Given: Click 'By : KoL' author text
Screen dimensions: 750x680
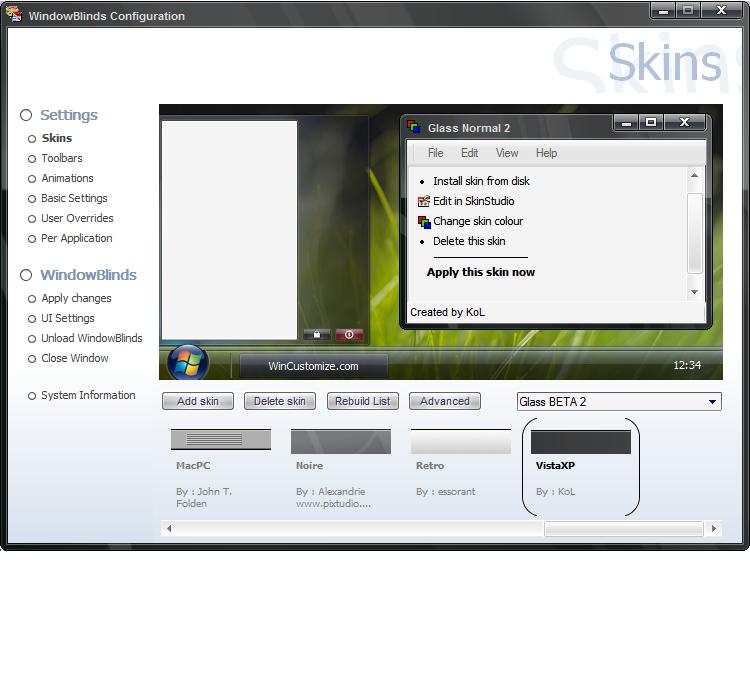Looking at the screenshot, I should [555, 492].
